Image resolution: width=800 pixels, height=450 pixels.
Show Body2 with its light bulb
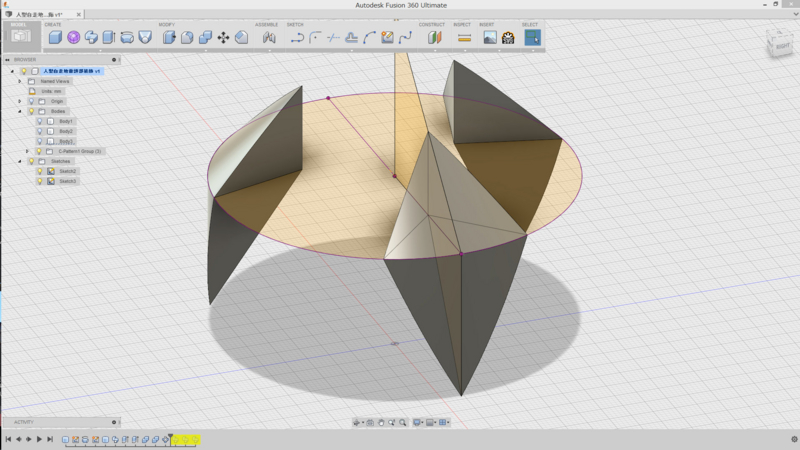pyautogui.click(x=40, y=131)
